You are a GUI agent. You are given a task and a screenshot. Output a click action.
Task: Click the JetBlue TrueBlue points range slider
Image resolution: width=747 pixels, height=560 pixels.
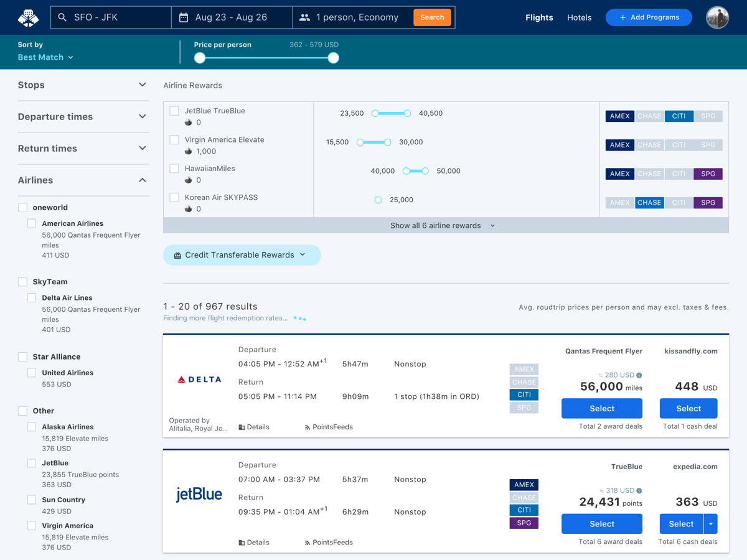click(391, 113)
